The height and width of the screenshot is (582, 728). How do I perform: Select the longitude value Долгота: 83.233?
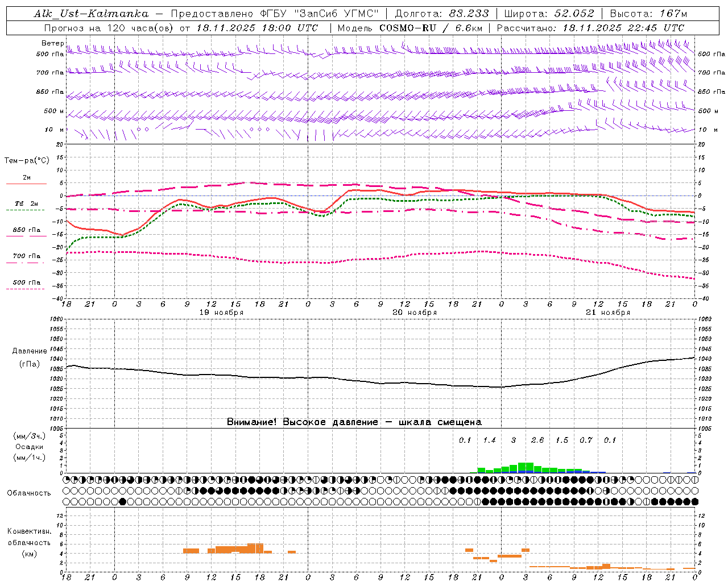click(x=442, y=14)
